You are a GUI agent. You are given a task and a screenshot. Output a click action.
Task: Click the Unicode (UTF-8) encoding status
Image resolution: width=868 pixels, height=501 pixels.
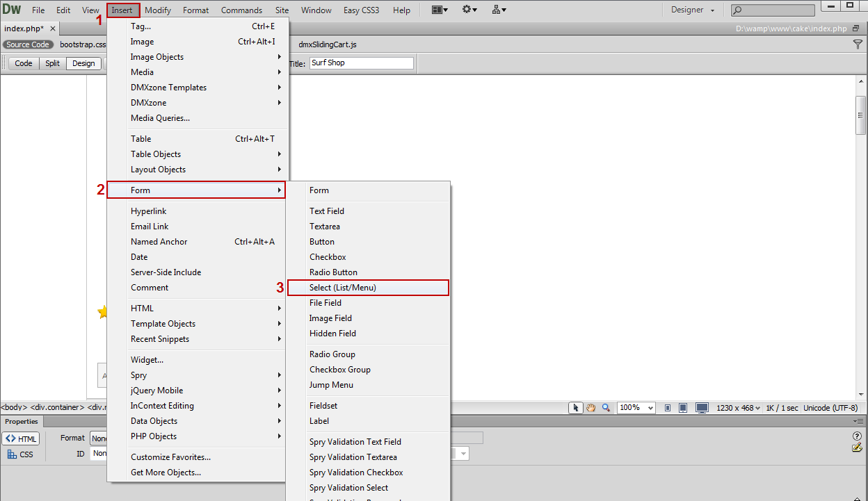[x=830, y=408]
